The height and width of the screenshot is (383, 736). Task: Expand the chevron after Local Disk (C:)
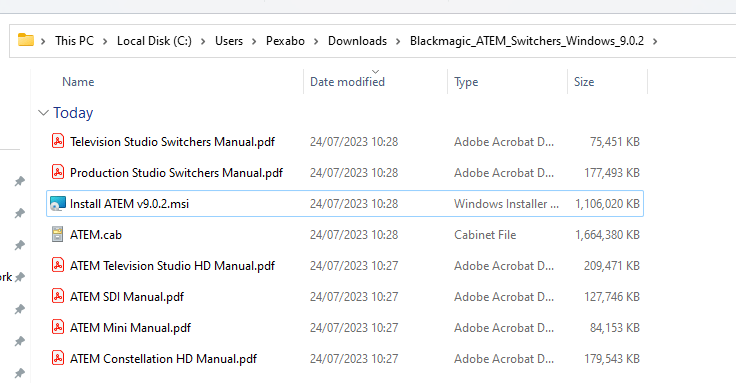(203, 41)
